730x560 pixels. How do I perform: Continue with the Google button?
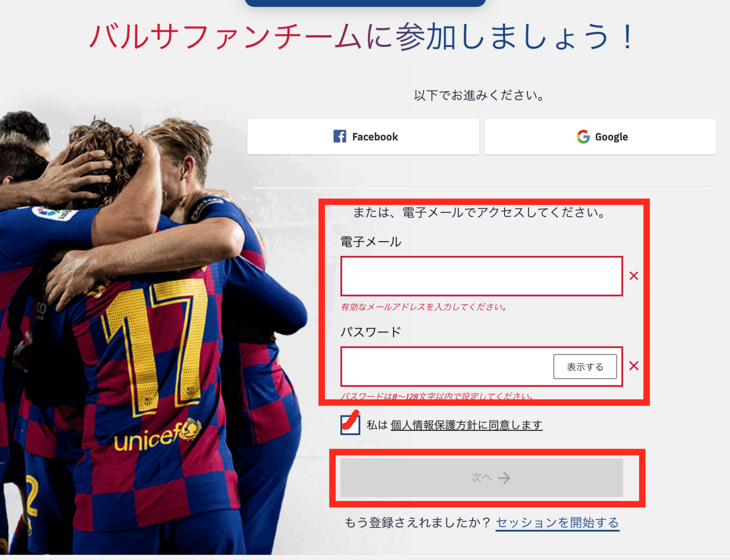point(600,136)
